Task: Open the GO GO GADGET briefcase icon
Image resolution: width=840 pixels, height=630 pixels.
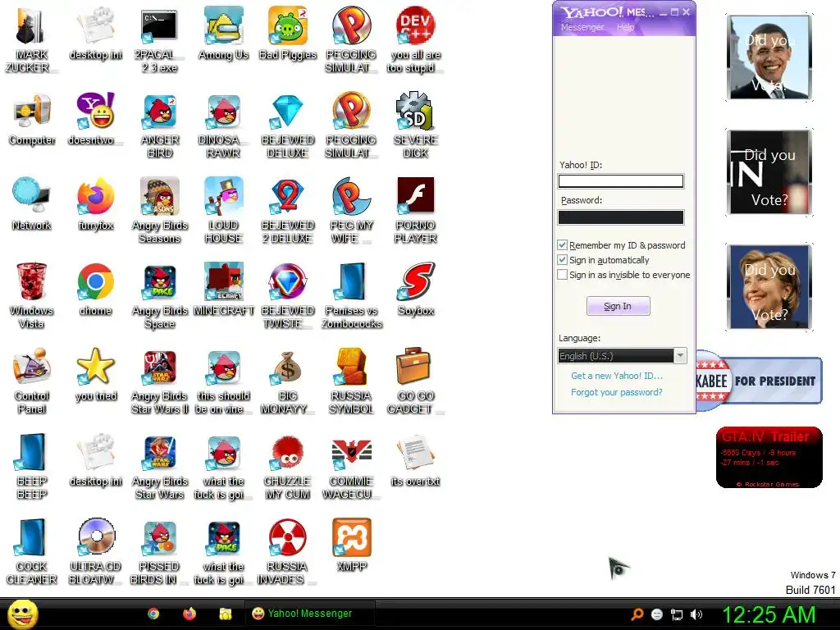Action: point(416,381)
